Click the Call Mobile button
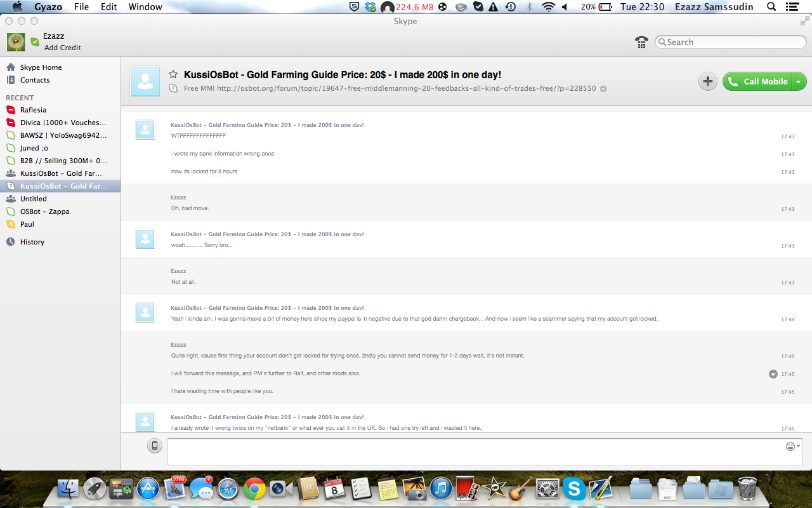The image size is (812, 508). pyautogui.click(x=757, y=81)
